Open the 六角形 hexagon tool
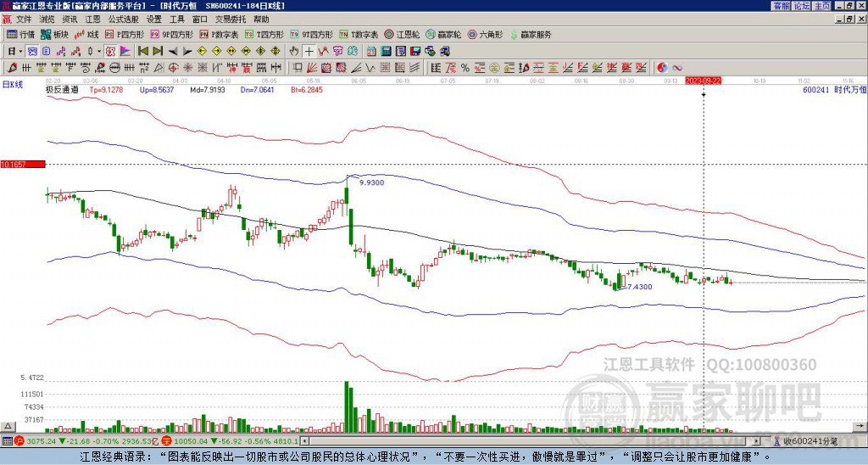 (x=486, y=34)
